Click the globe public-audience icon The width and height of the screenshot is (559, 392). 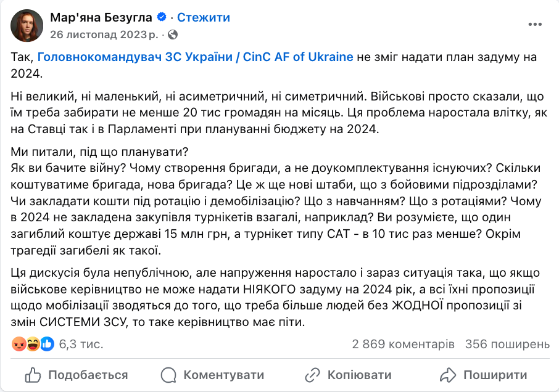(x=173, y=34)
